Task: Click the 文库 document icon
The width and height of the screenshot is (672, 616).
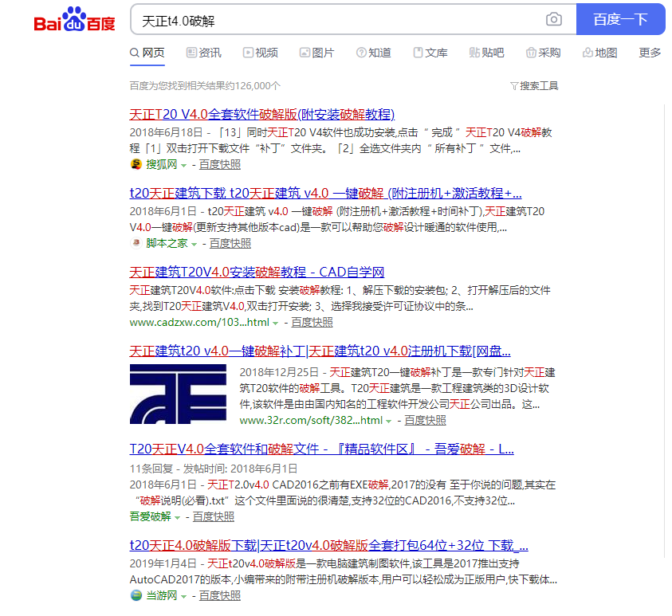Action: (418, 53)
